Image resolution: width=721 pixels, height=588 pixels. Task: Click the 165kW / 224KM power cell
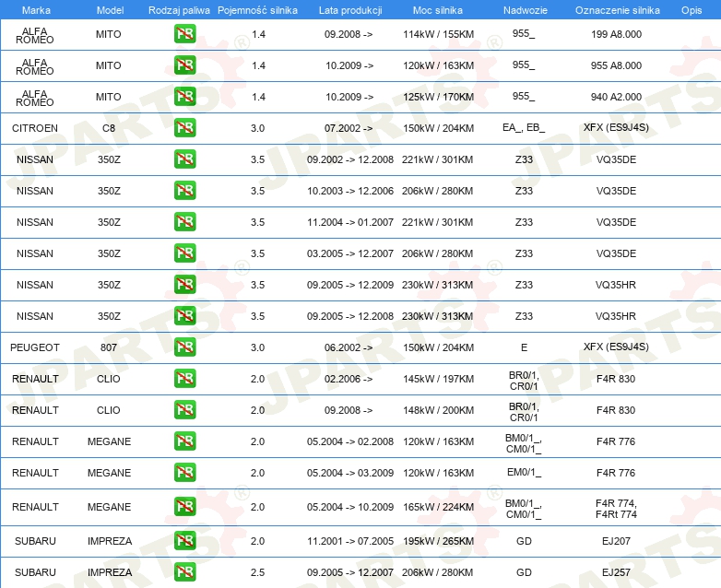[x=438, y=507]
